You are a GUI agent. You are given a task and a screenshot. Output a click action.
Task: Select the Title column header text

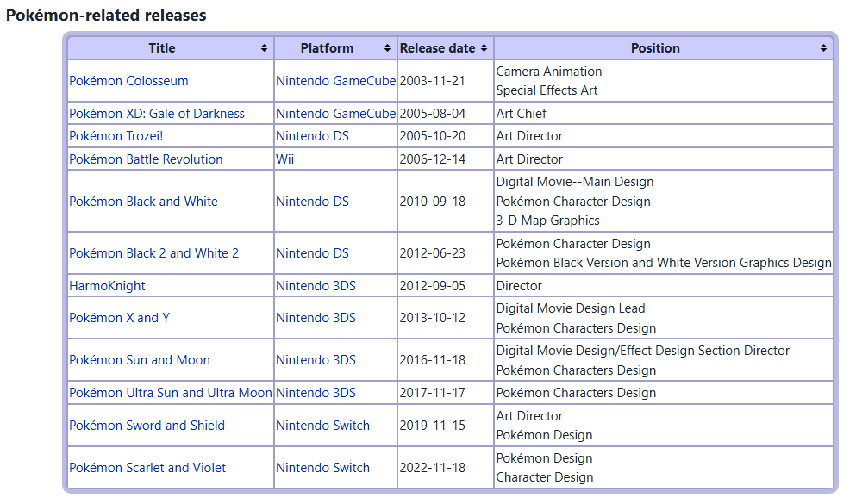click(162, 48)
